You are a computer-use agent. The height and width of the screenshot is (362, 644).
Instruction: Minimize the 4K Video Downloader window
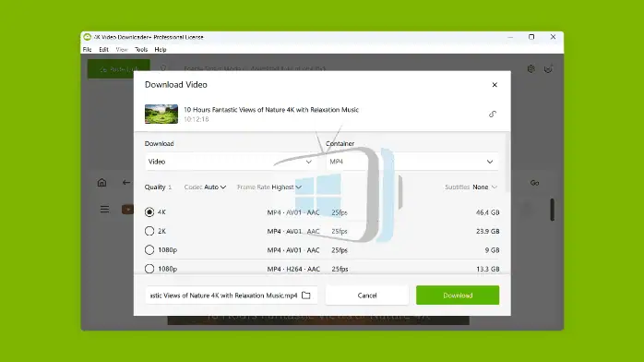[x=510, y=37]
